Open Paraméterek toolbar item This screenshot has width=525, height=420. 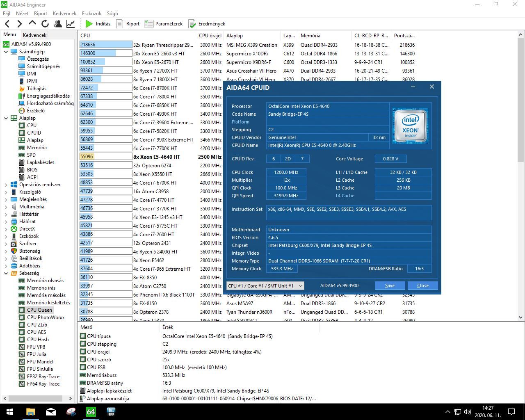164,24
